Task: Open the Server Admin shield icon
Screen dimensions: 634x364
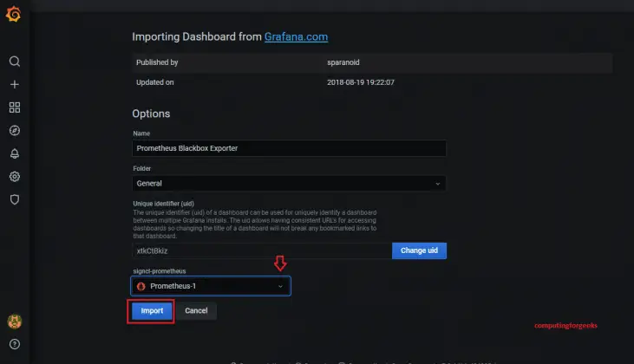Action: 14,199
